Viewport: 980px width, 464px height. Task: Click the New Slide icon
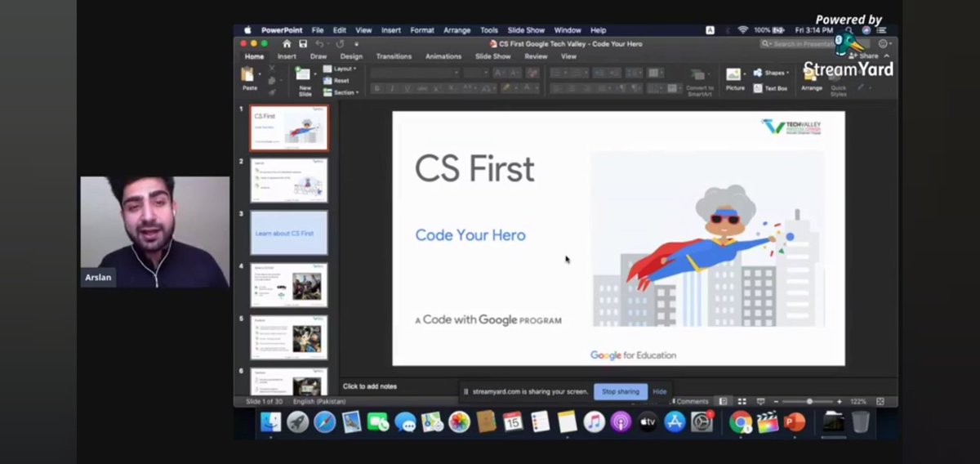point(304,75)
